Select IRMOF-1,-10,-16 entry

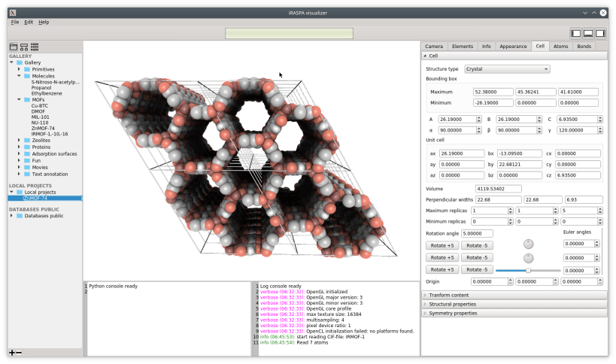tap(50, 134)
